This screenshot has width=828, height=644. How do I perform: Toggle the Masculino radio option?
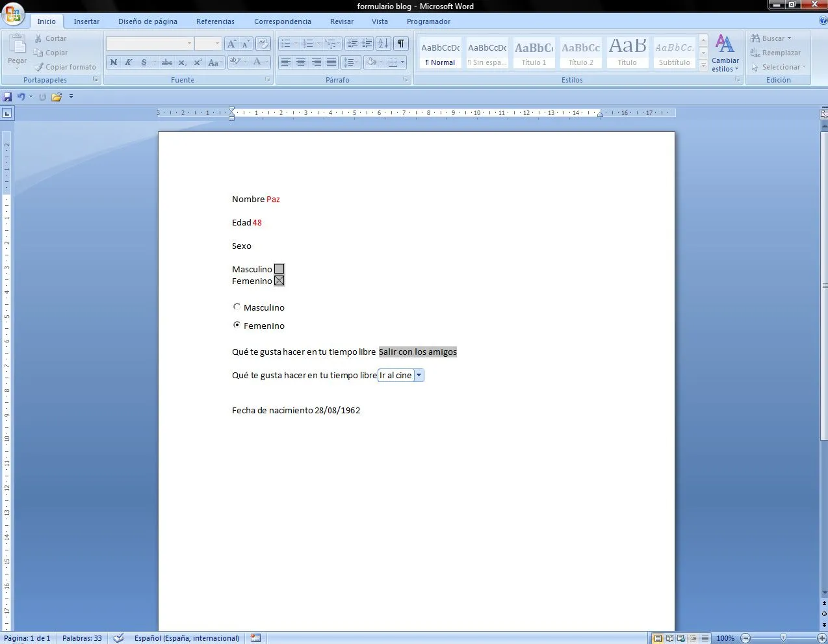coord(237,306)
